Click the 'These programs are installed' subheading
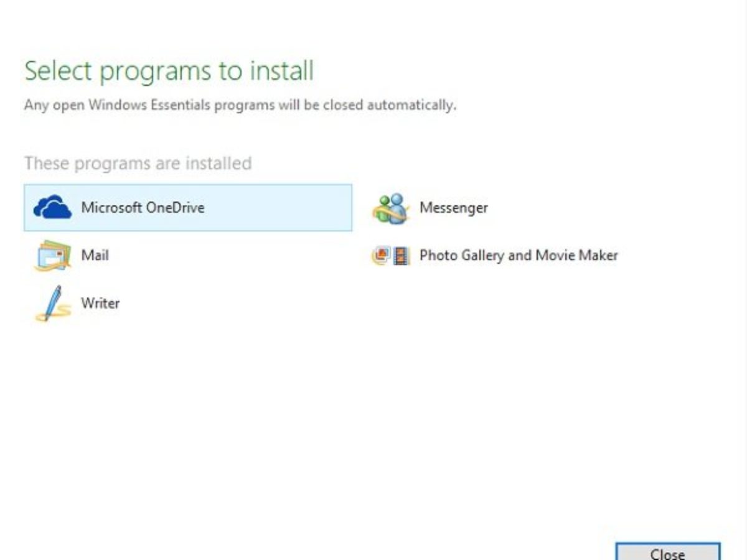Image resolution: width=747 pixels, height=560 pixels. pyautogui.click(x=138, y=164)
